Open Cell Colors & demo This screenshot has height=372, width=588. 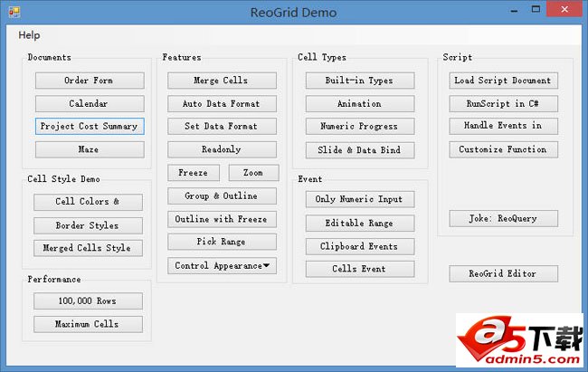coord(88,202)
